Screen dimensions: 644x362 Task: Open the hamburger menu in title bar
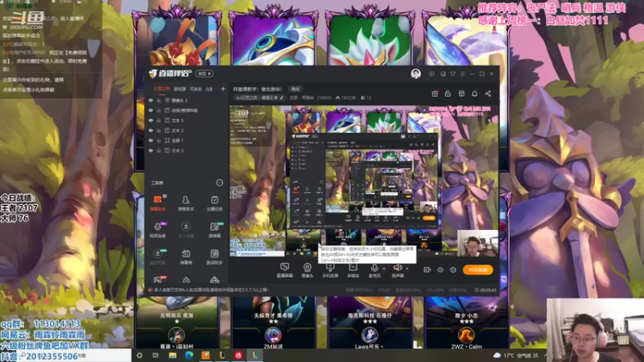coord(462,74)
